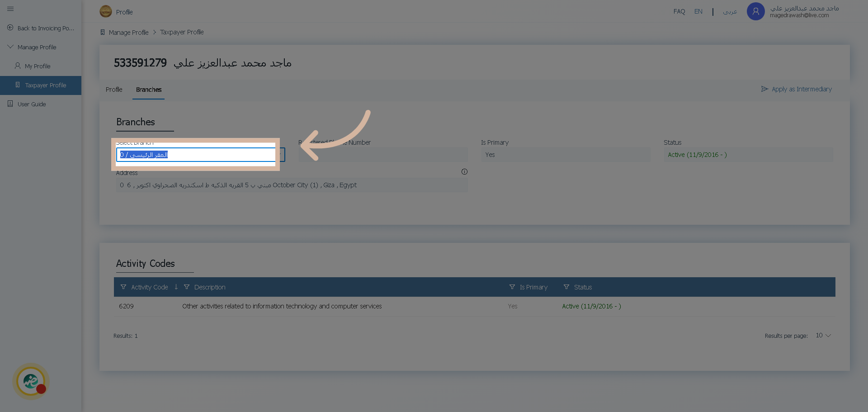This screenshot has height=412, width=868.
Task: Click the Status column filter icon
Action: tap(566, 287)
